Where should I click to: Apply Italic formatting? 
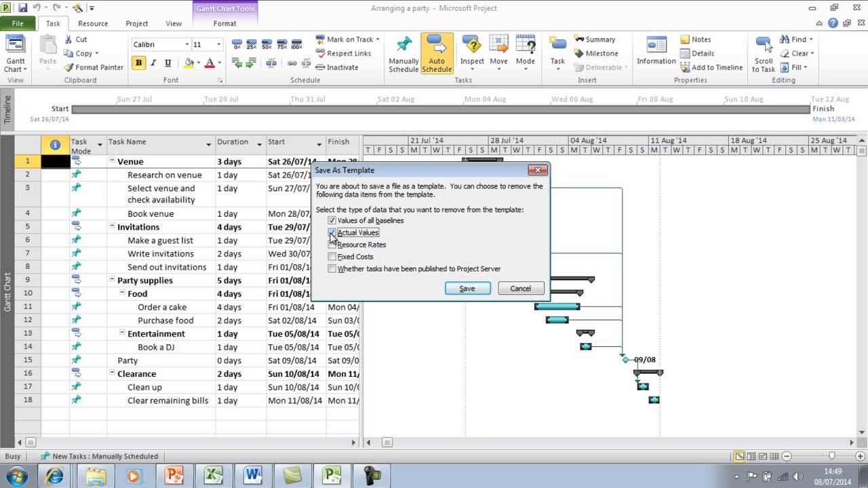click(x=153, y=63)
